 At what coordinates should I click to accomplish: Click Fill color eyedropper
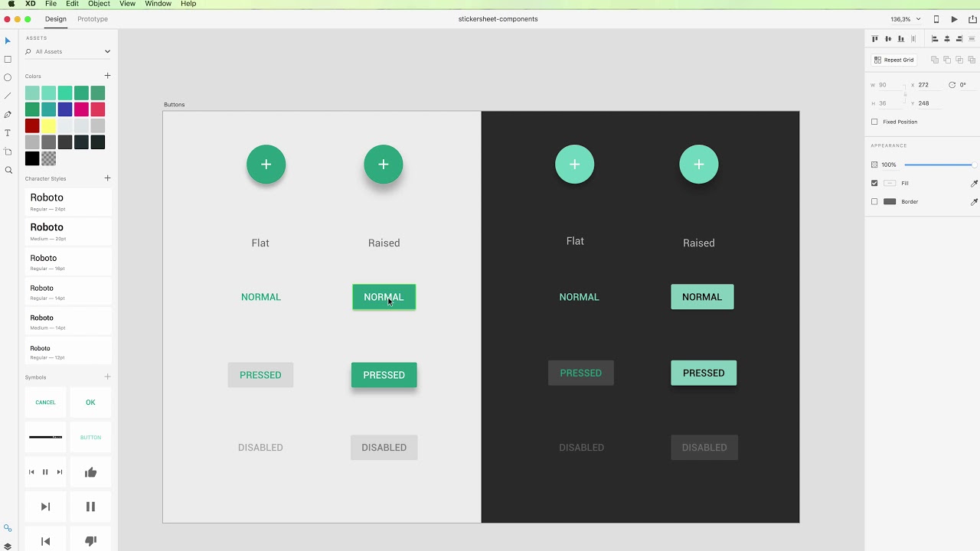(x=974, y=184)
